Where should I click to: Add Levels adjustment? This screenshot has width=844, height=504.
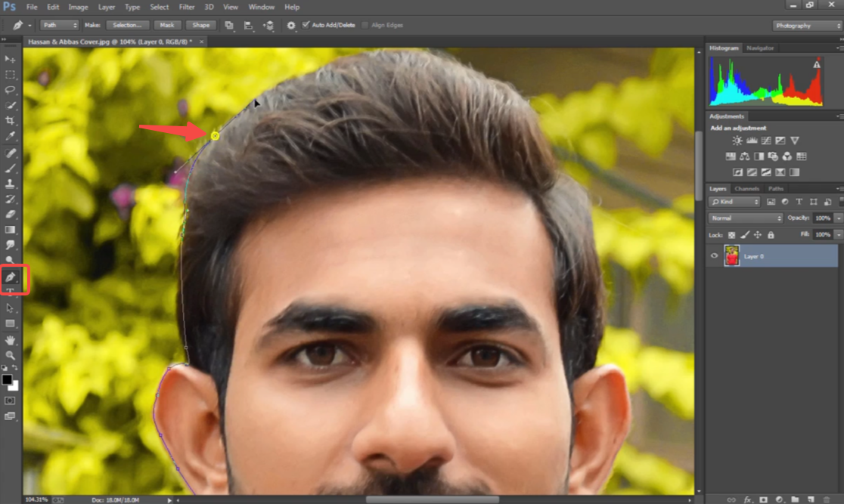click(752, 141)
